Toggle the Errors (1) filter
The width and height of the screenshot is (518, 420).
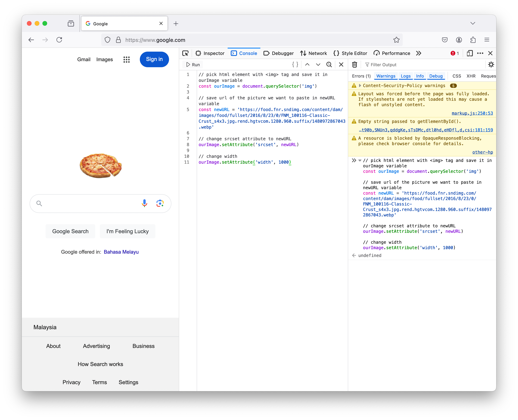[x=361, y=76]
